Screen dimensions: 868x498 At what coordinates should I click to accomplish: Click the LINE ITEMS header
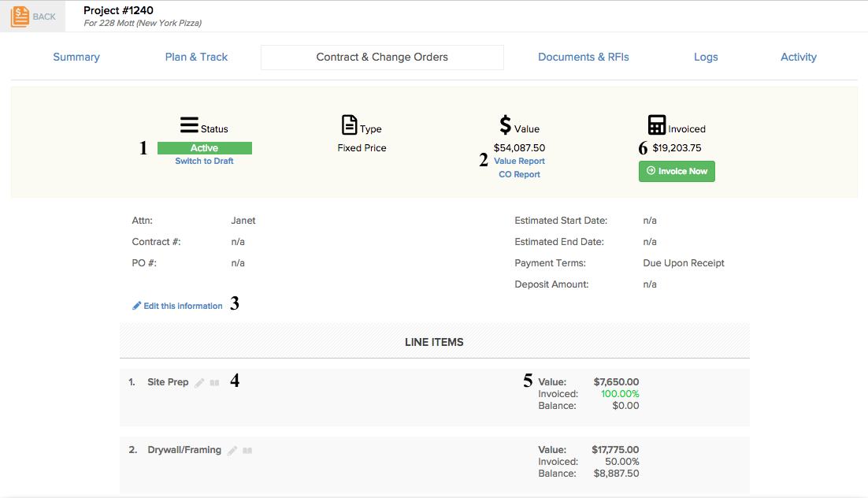434,342
